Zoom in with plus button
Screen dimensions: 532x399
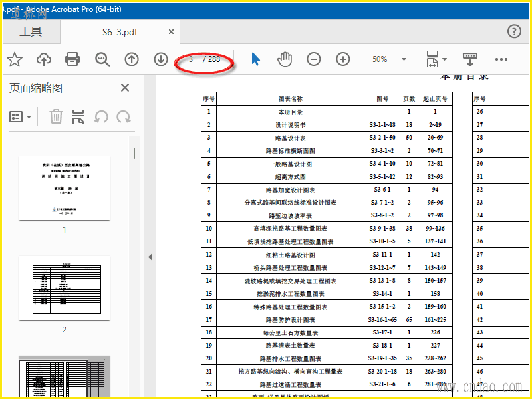click(x=343, y=59)
